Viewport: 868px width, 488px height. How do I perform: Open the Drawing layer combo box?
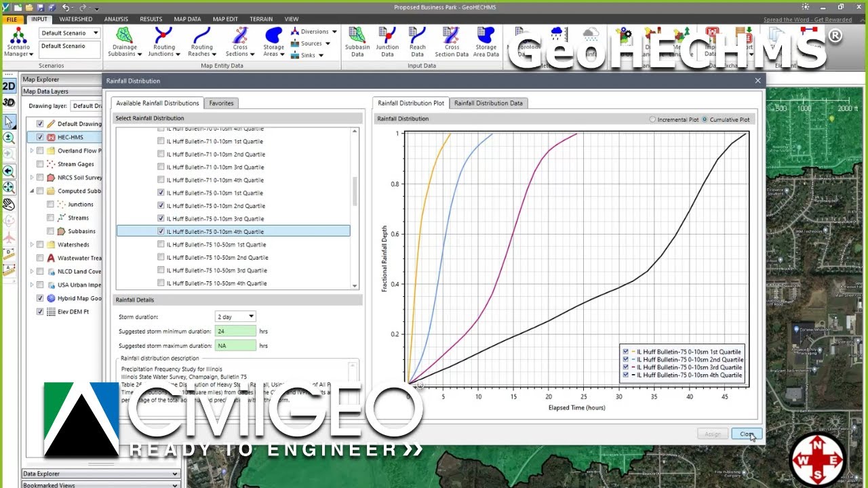click(86, 106)
